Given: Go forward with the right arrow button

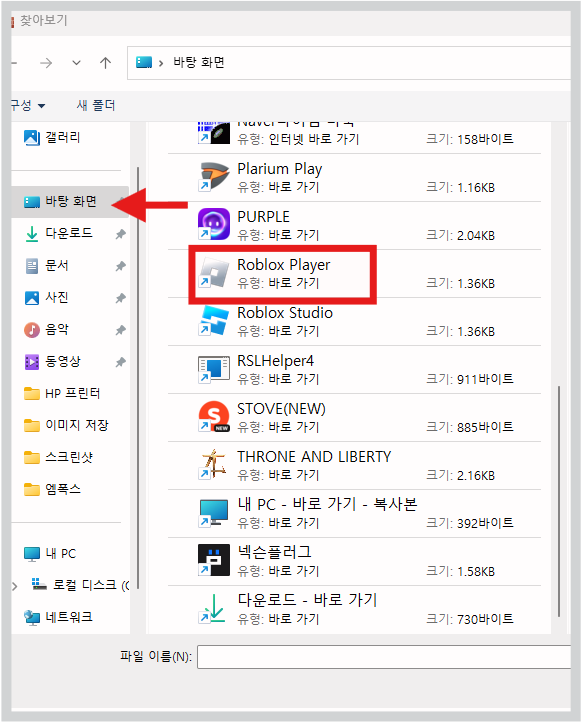Looking at the screenshot, I should point(46,63).
